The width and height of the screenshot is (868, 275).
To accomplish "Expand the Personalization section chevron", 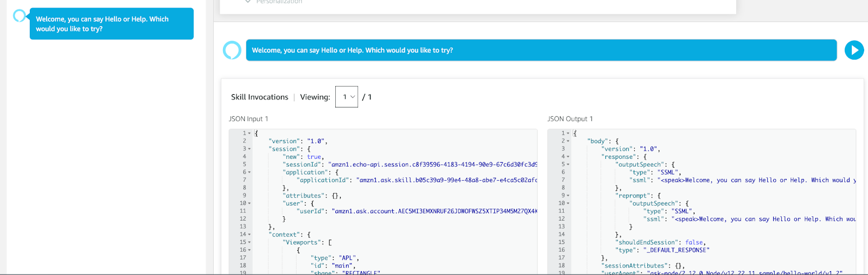I will (x=248, y=2).
